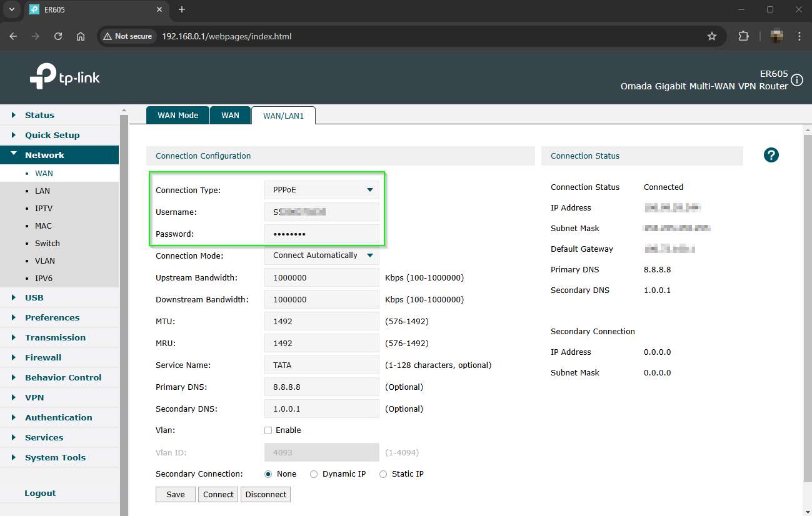Save the connection configuration
This screenshot has width=812, height=516.
coord(175,494)
